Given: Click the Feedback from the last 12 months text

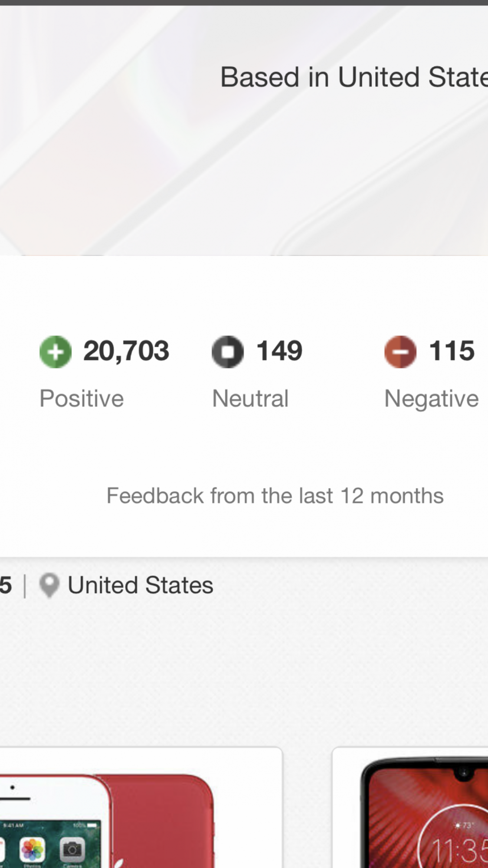Looking at the screenshot, I should click(x=275, y=496).
